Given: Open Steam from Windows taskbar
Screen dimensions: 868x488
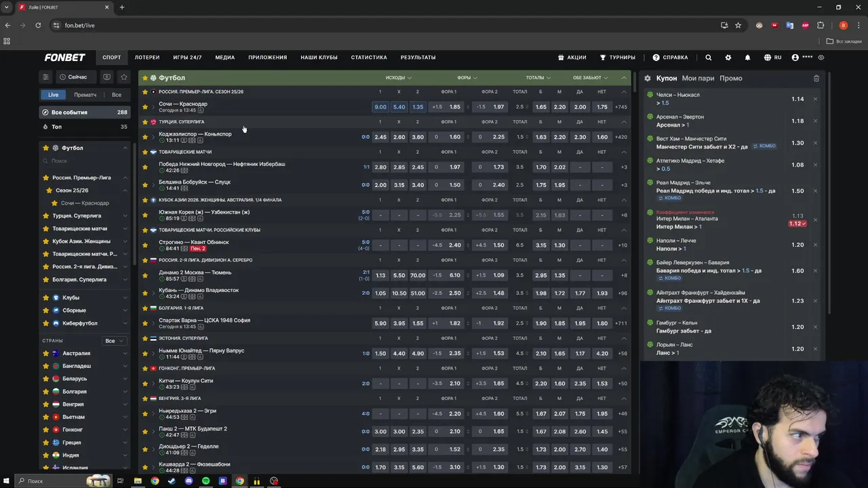Looking at the screenshot, I should (x=172, y=481).
